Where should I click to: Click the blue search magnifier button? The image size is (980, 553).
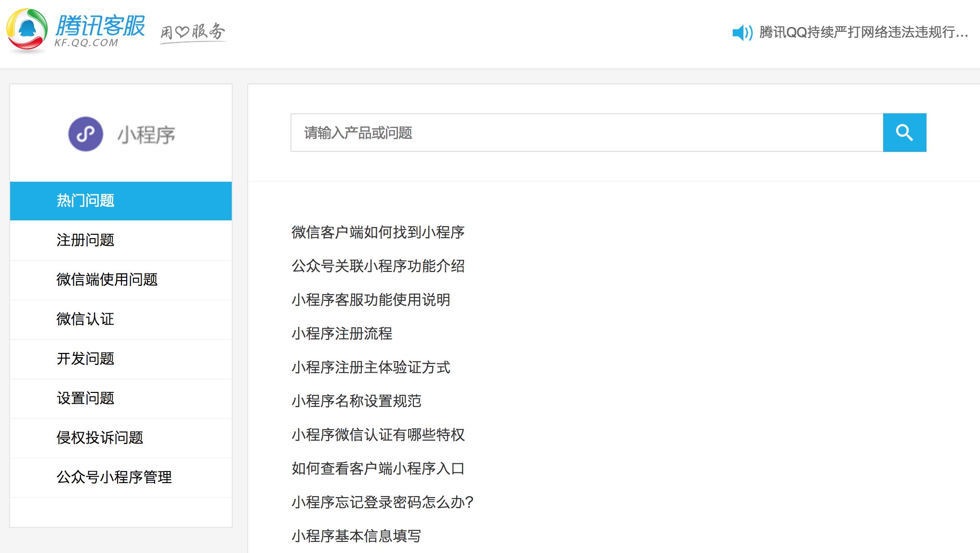904,133
